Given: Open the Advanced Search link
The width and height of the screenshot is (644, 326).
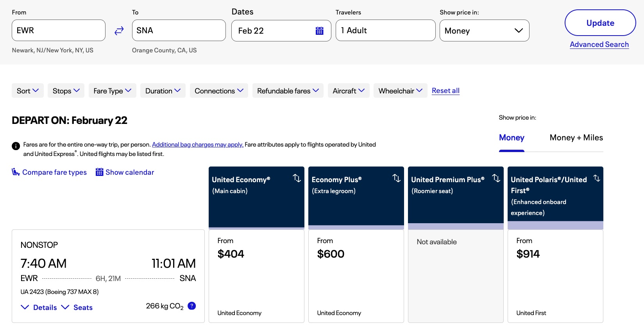Looking at the screenshot, I should [x=599, y=45].
